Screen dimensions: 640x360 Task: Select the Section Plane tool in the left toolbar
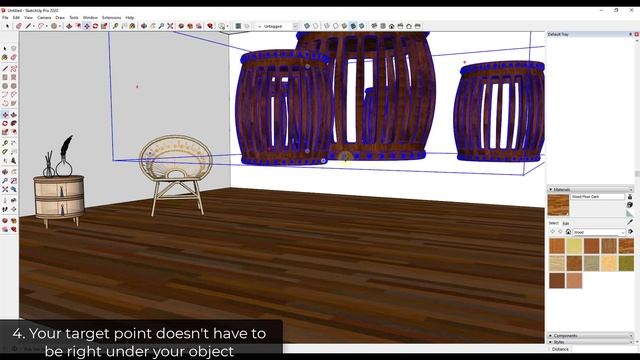(x=13, y=209)
